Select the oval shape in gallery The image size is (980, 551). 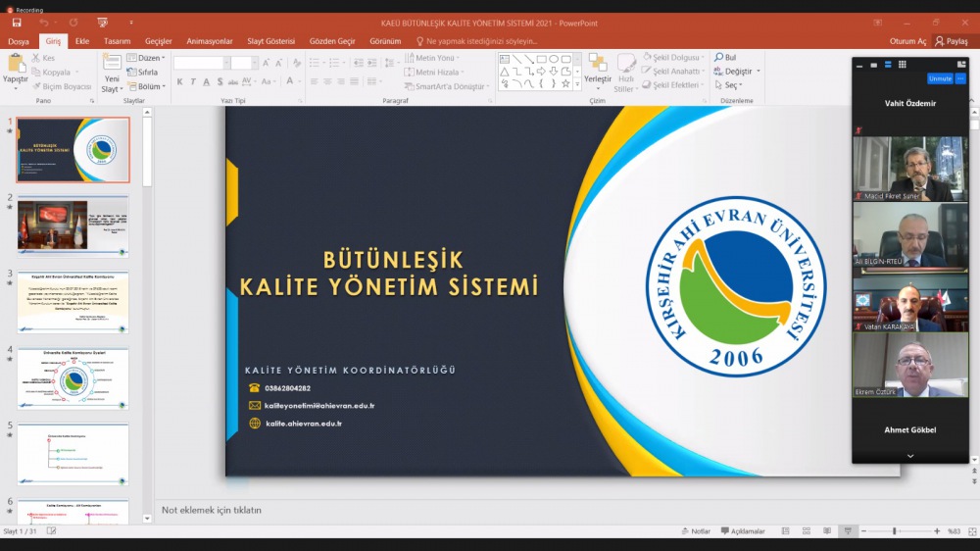pos(554,60)
